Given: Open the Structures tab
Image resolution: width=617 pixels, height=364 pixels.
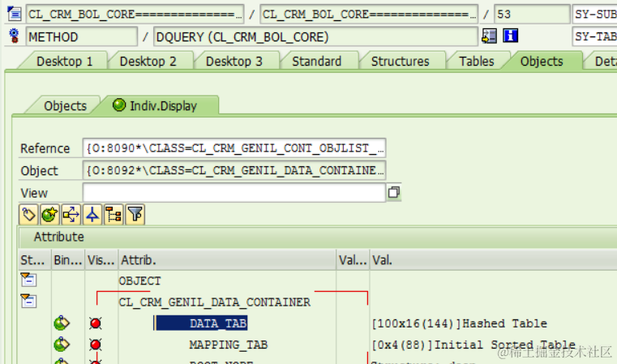Looking at the screenshot, I should [x=400, y=62].
